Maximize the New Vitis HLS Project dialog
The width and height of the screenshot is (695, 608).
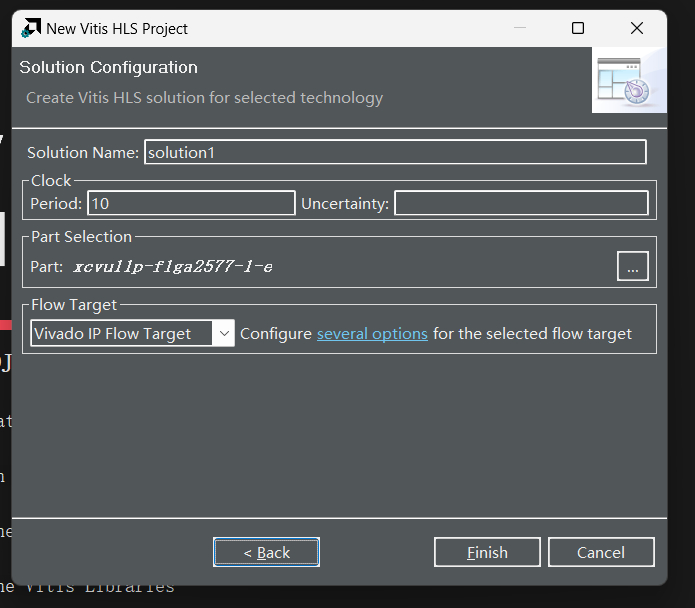(x=578, y=28)
